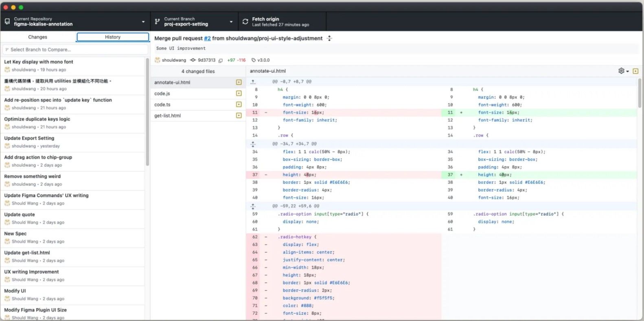Screen dimensions: 644x321
Task: Click the shouldwang avatar in the commit header
Action: [x=157, y=60]
